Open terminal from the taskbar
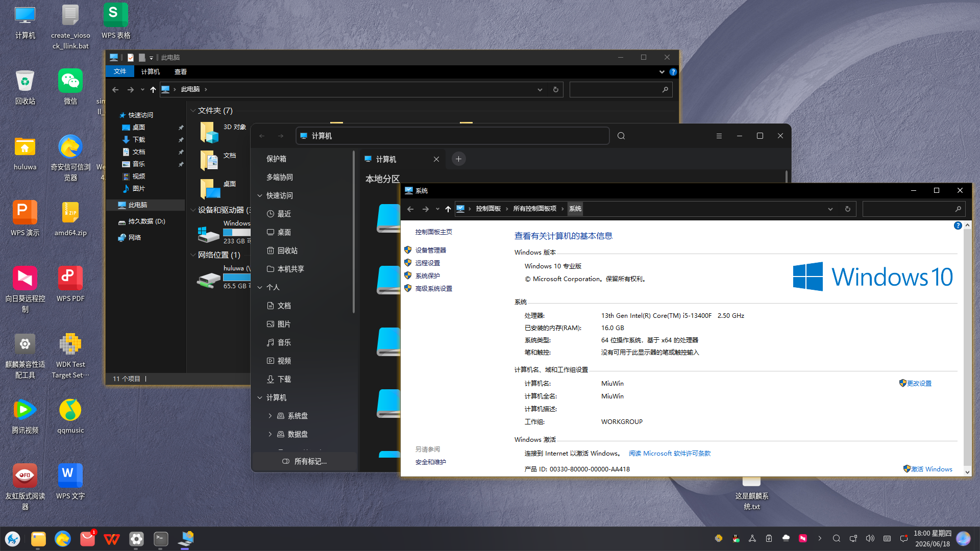Image resolution: width=980 pixels, height=551 pixels. pyautogui.click(x=161, y=539)
